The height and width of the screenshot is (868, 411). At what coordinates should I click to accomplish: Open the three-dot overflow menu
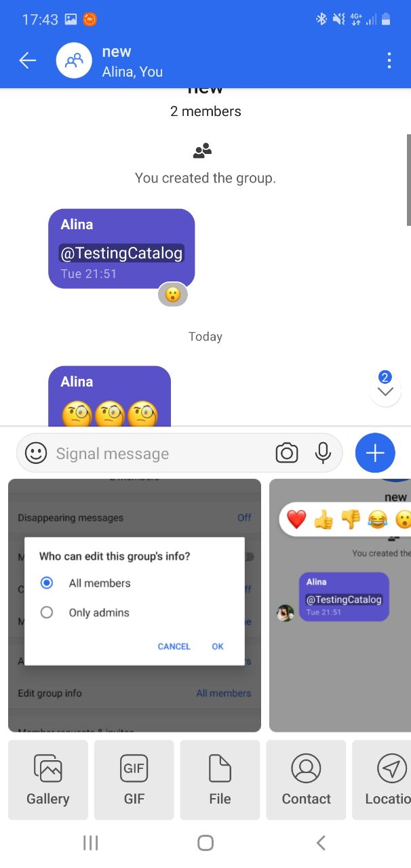(389, 60)
